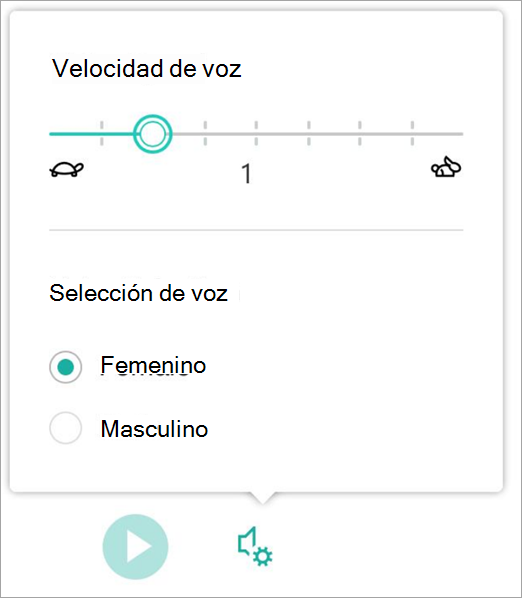The image size is (522, 598).
Task: Set speed to the middle tick above the 1
Action: [x=256, y=133]
